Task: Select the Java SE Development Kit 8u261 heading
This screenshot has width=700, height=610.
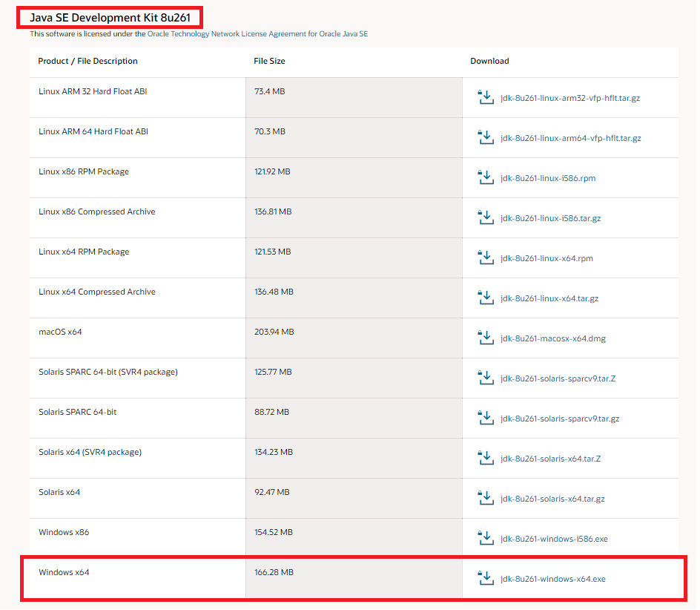Action: pyautogui.click(x=110, y=18)
